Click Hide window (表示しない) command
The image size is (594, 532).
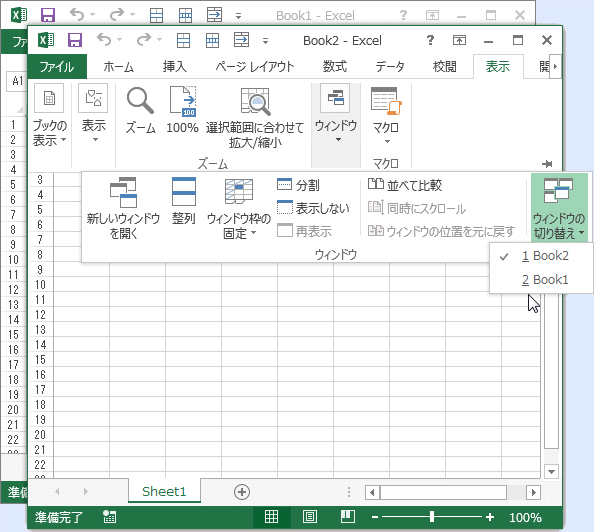point(313,208)
